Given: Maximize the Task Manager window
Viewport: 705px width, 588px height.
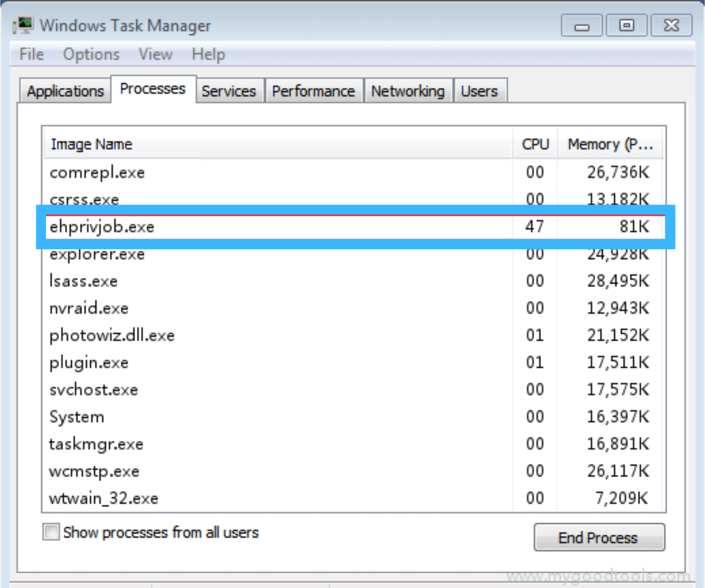Looking at the screenshot, I should [x=626, y=26].
